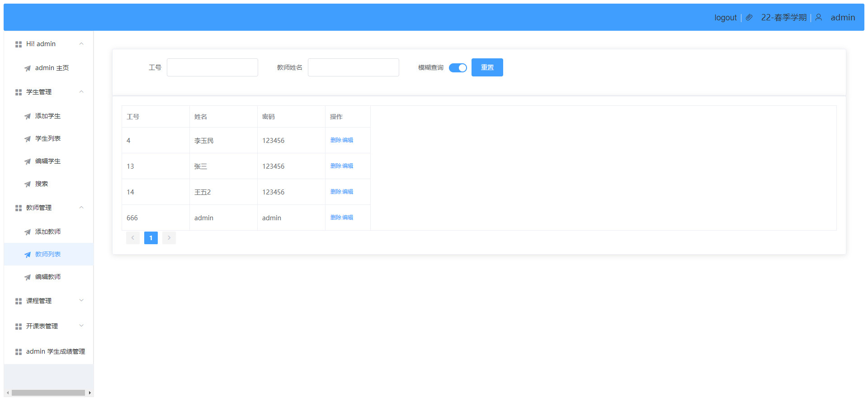
Task: Click the paper-plane icon beside 添加学生
Action: click(x=28, y=116)
